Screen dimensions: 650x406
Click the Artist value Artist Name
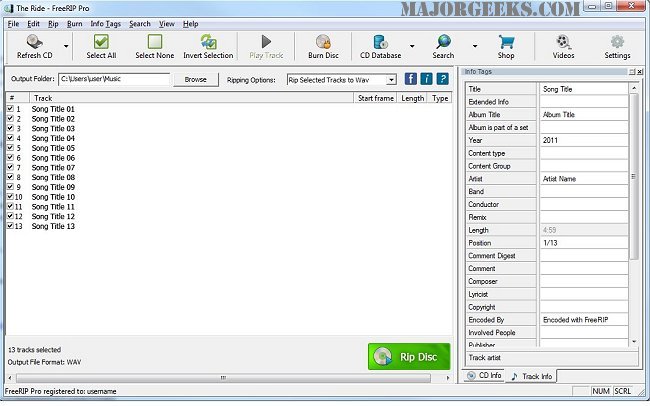click(584, 179)
